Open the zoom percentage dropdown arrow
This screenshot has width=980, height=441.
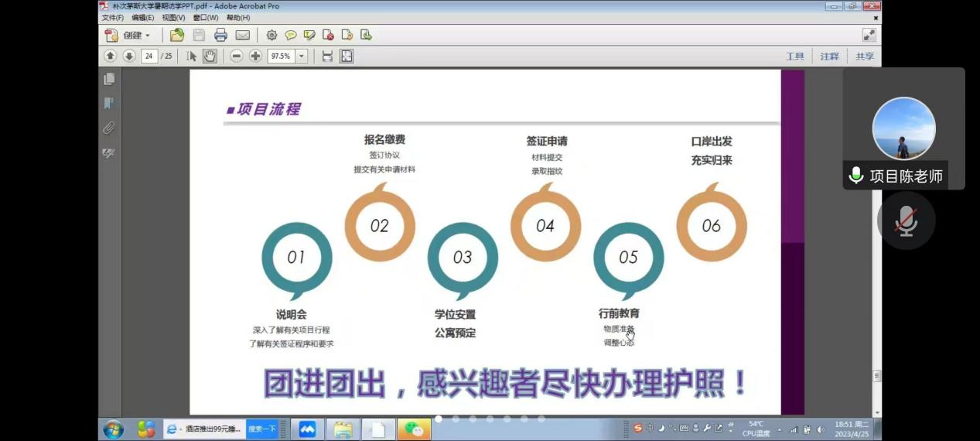[x=301, y=56]
